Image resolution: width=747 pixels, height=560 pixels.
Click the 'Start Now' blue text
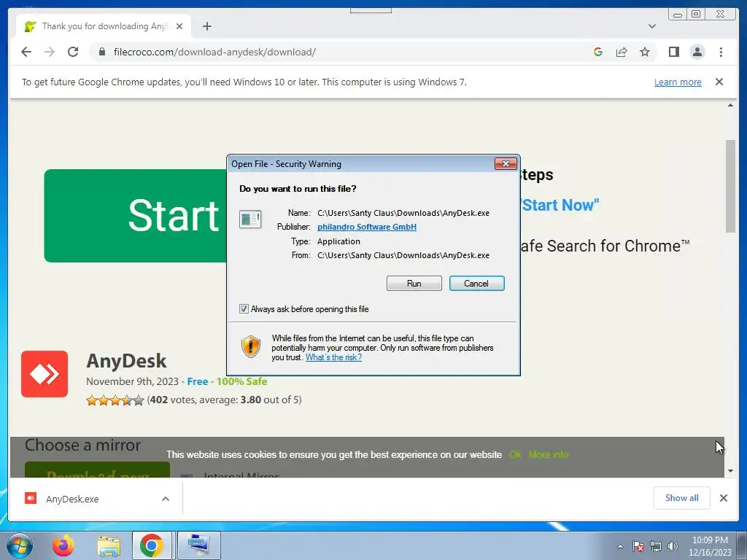(560, 205)
